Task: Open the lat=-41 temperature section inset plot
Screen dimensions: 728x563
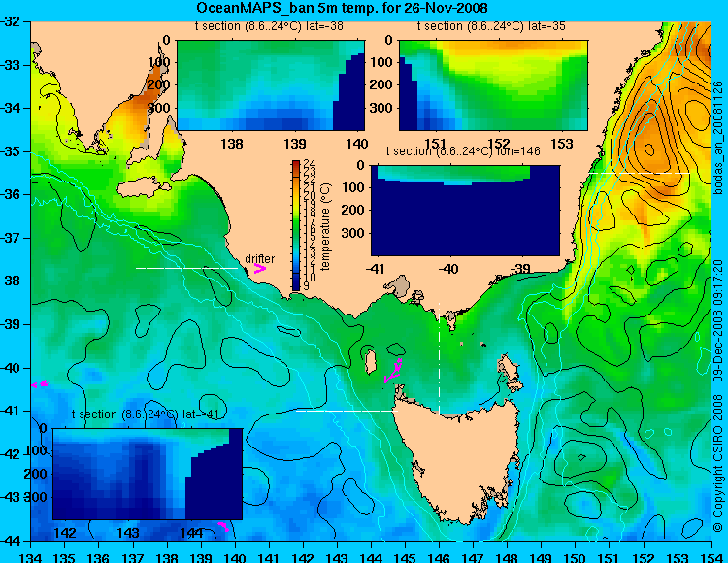Action: (148, 474)
